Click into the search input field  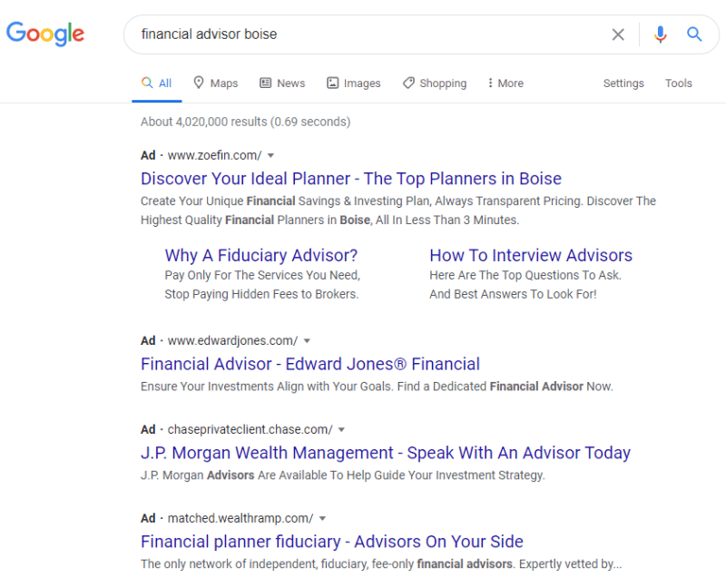366,34
